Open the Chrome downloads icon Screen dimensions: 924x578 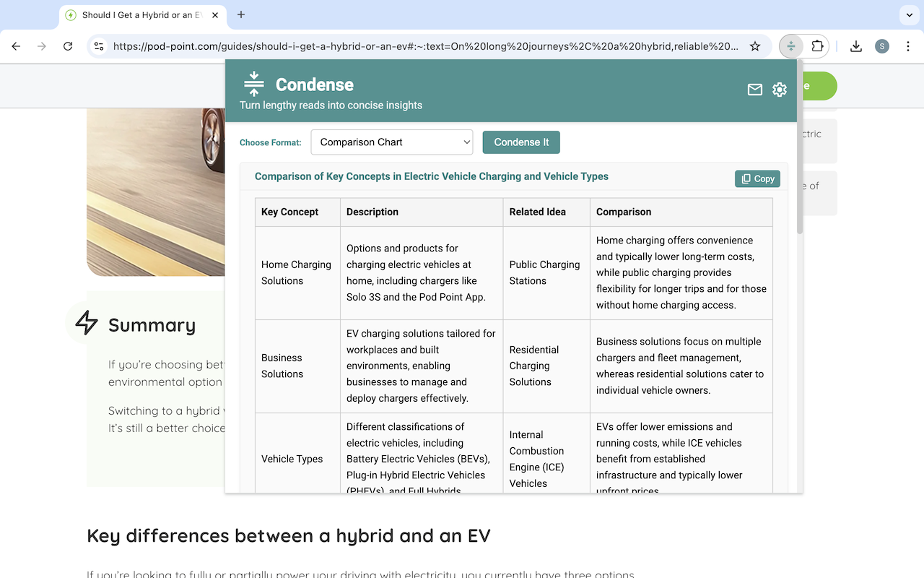[856, 46]
